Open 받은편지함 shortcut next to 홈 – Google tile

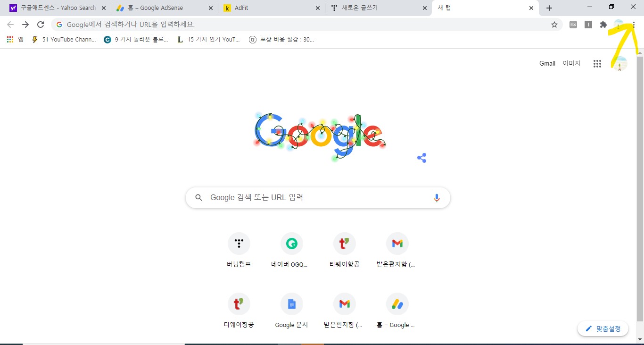345,311
